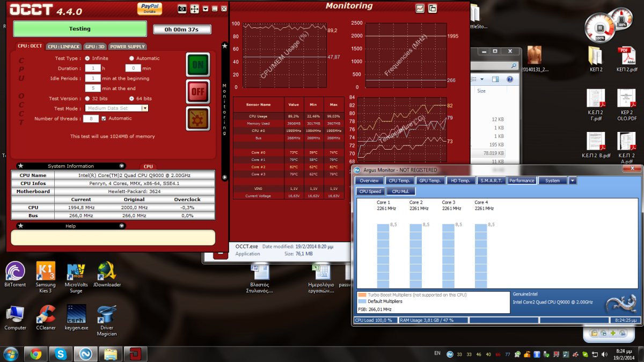This screenshot has height=362, width=644.
Task: Click the star icon beside System Information
Action: [x=20, y=166]
